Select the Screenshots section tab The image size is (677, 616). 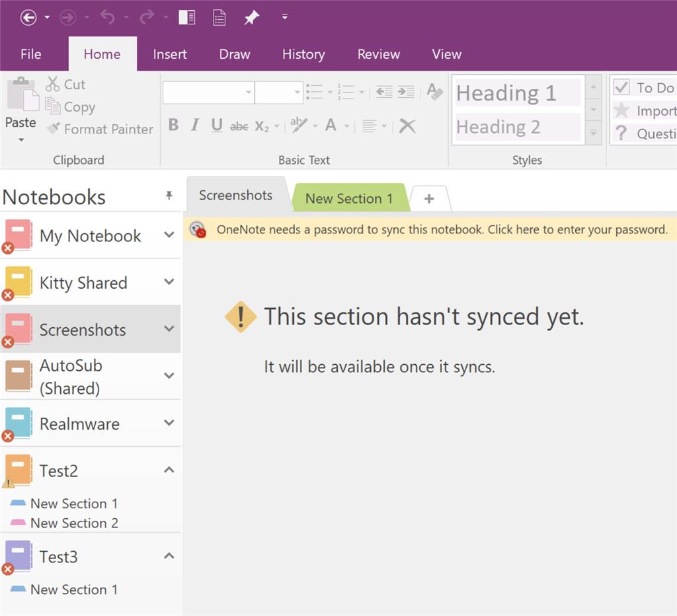click(x=236, y=195)
